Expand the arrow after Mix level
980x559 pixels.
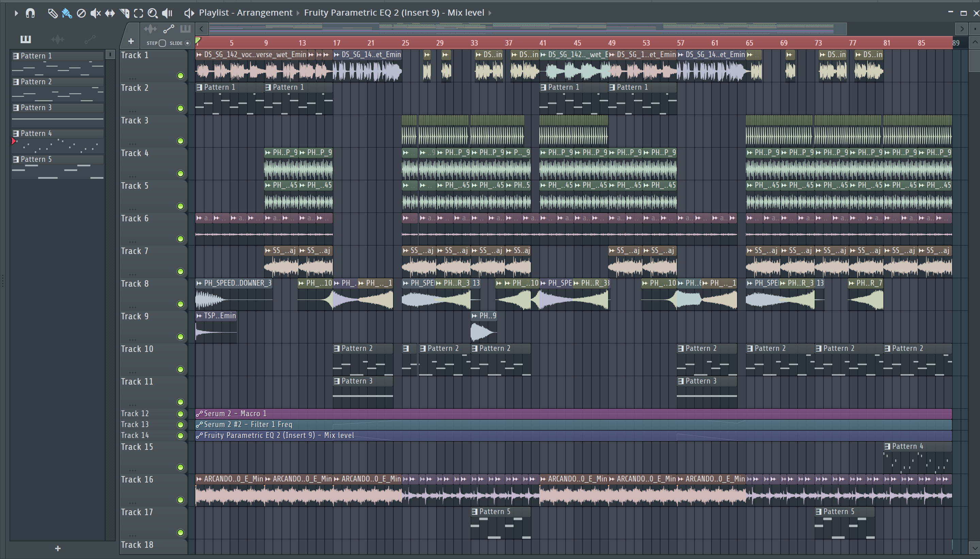[490, 13]
